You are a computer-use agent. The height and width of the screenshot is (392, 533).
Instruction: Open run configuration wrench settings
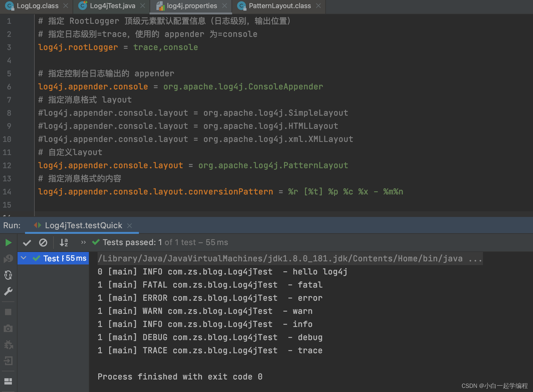pos(8,291)
